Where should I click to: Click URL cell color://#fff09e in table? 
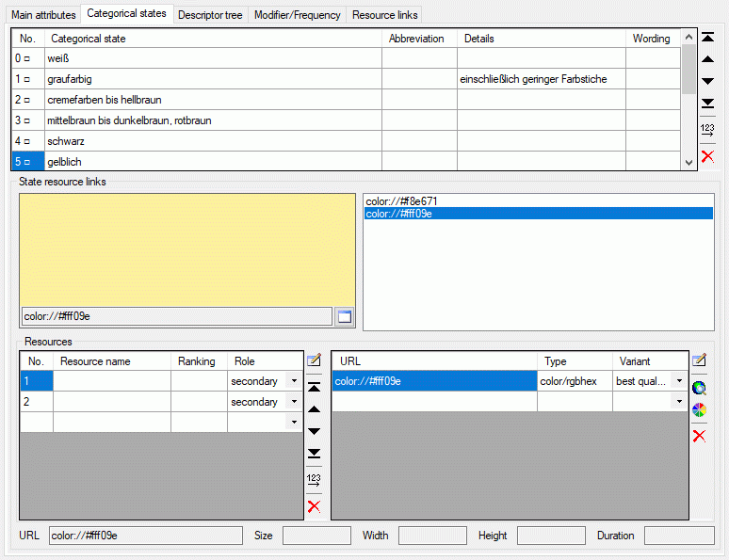(434, 381)
